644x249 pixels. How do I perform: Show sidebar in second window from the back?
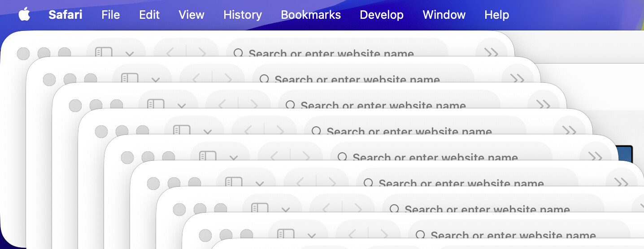point(130,78)
